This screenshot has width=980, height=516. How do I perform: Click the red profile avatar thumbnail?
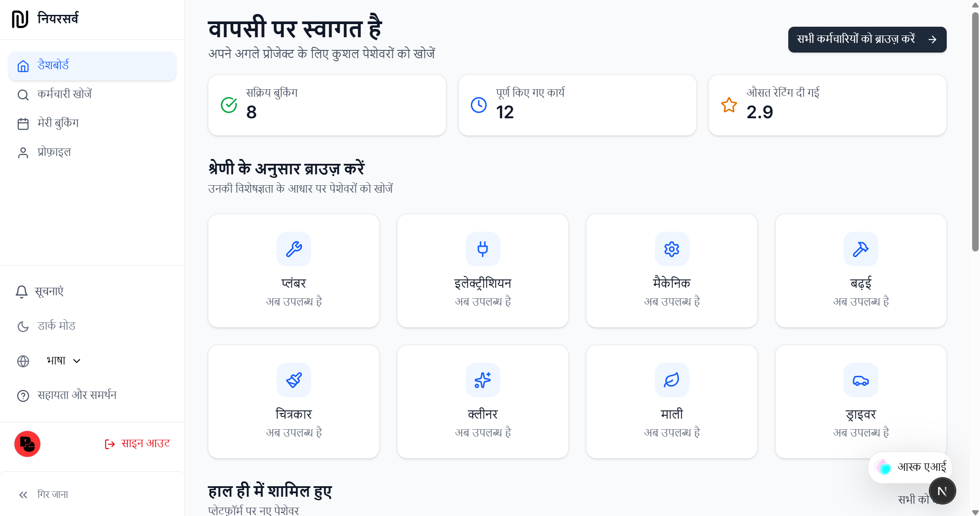point(27,444)
